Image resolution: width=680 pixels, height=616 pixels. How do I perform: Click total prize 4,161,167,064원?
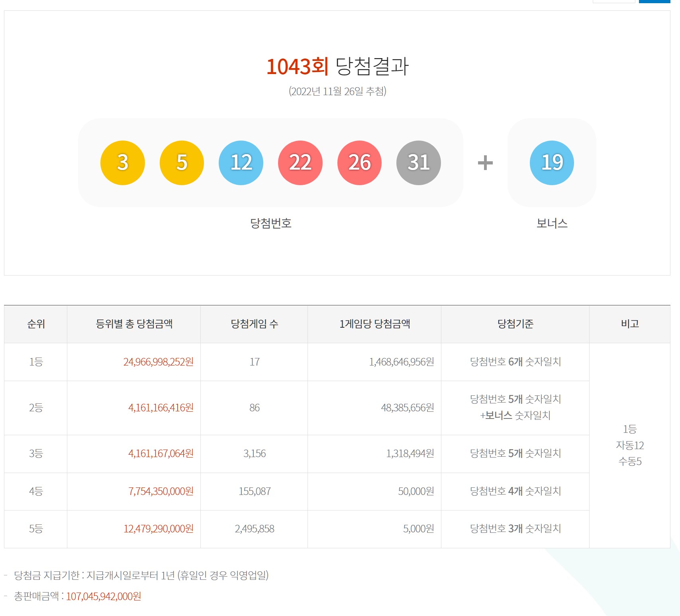(161, 453)
